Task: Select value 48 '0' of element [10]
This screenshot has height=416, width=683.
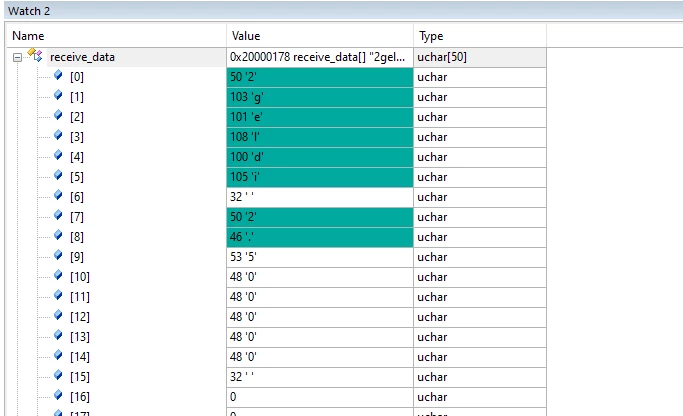Action: pos(320,277)
